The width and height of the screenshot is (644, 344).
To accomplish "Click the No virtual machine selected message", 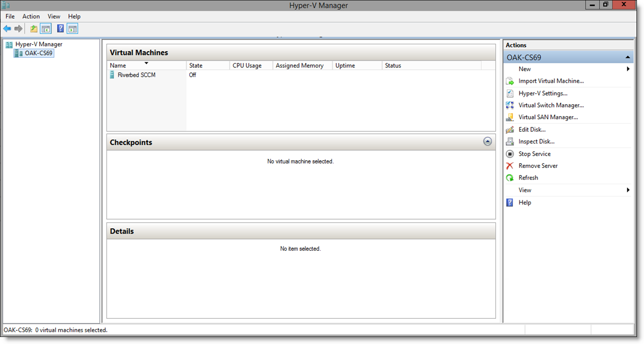I will (300, 162).
